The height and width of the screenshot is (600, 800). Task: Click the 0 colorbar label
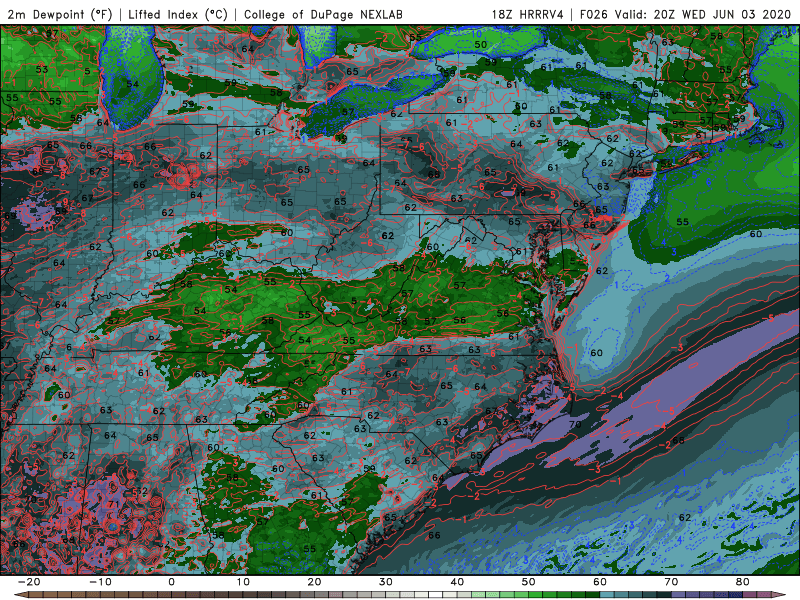tap(171, 582)
